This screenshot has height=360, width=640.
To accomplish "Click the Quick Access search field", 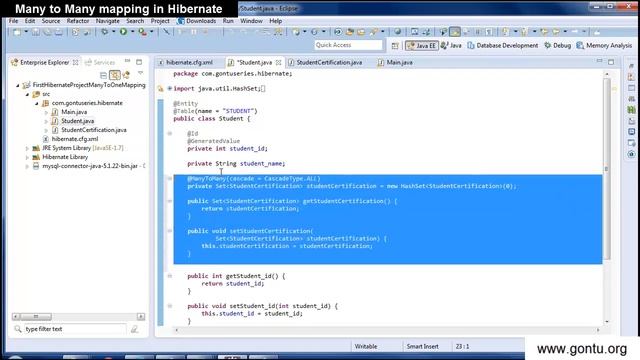I will (348, 45).
